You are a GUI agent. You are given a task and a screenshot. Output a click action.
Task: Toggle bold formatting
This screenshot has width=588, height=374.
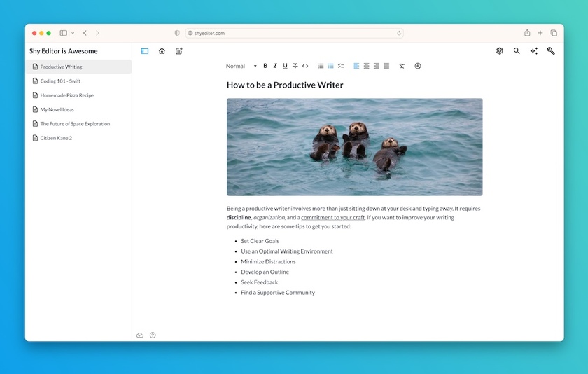click(x=265, y=66)
